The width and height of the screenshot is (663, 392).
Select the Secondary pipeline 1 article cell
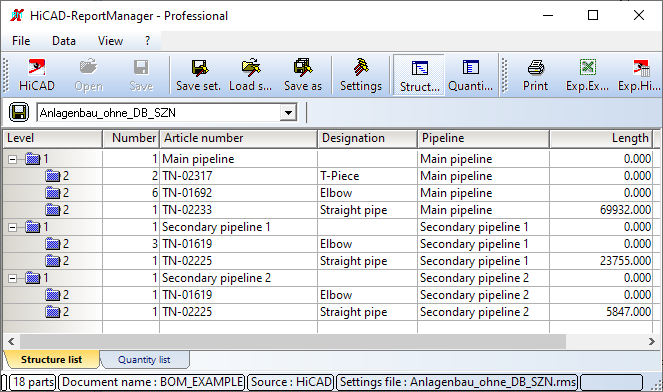(x=238, y=227)
